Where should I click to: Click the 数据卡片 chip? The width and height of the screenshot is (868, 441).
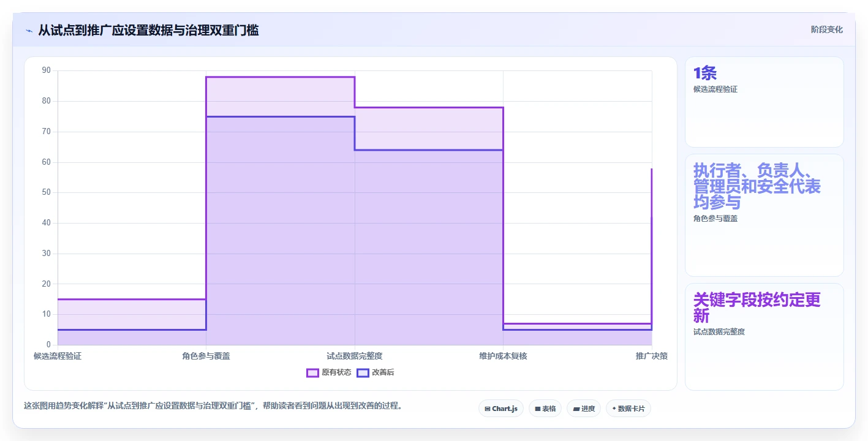(x=628, y=409)
